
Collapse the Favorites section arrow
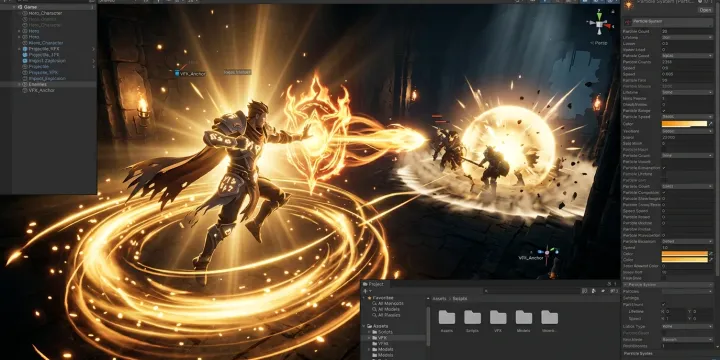(x=364, y=298)
